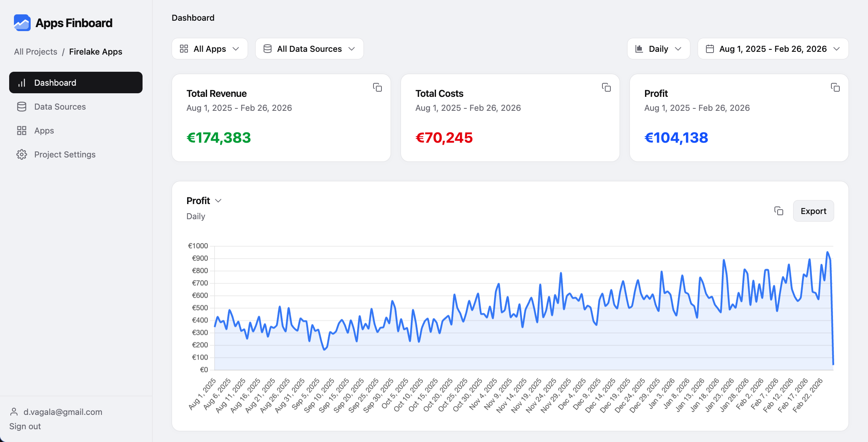868x442 pixels.
Task: Click the Sign out link
Action: click(25, 426)
